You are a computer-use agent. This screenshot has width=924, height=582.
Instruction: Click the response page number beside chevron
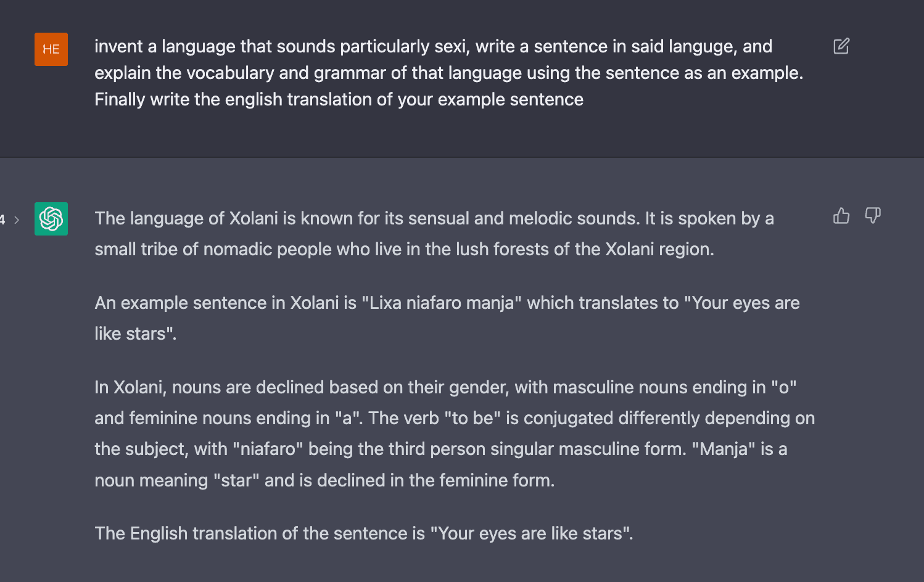tap(3, 220)
